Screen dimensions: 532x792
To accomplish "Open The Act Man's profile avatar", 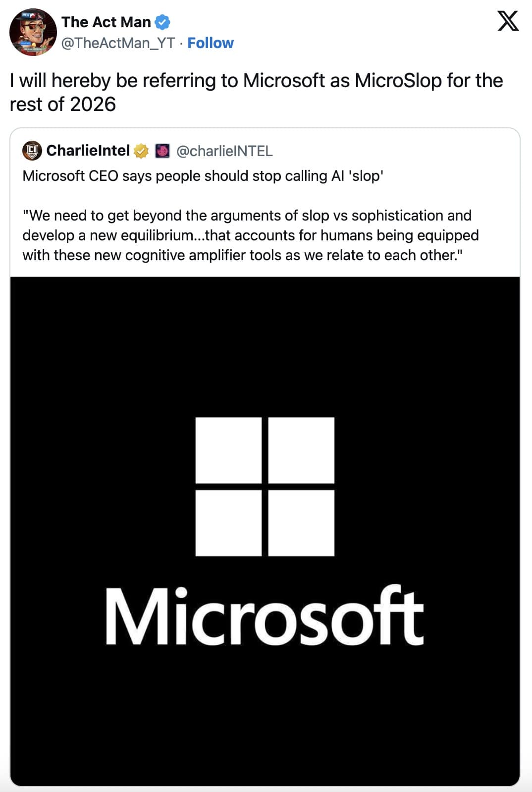I will point(33,32).
